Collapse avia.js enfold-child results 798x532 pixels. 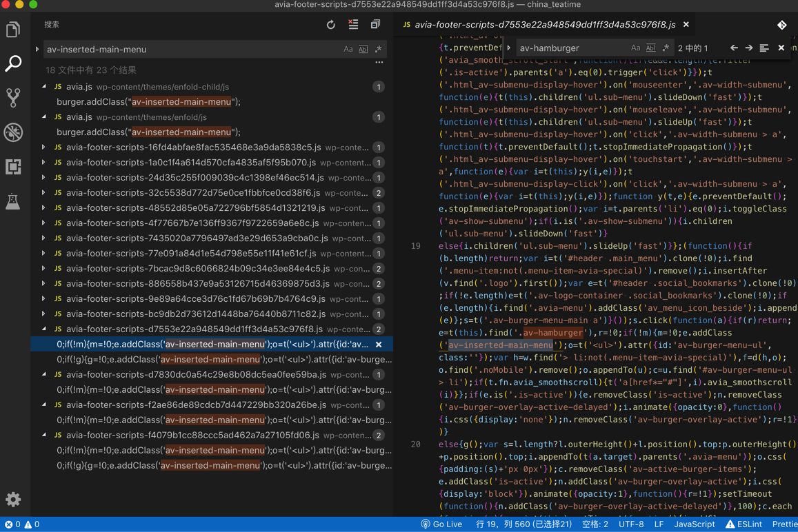[x=44, y=87]
